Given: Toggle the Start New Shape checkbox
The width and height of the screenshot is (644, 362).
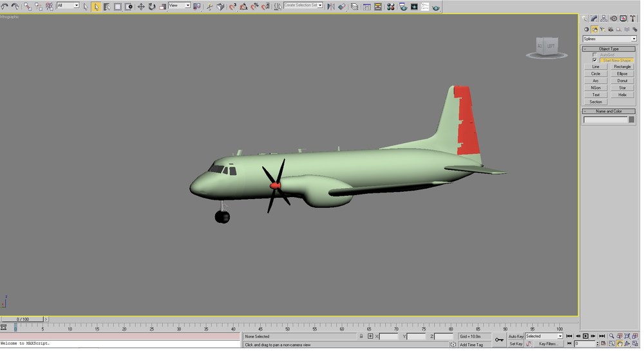Looking at the screenshot, I should pos(594,60).
